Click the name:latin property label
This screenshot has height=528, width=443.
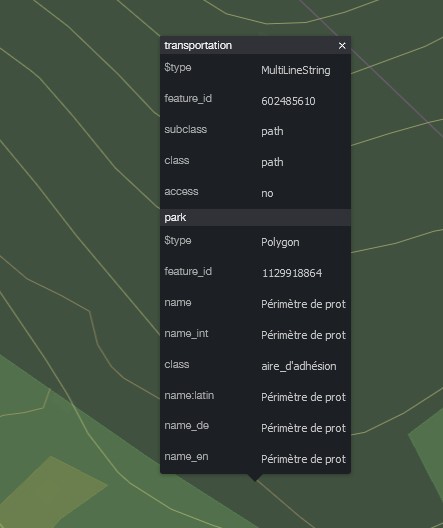pos(189,395)
